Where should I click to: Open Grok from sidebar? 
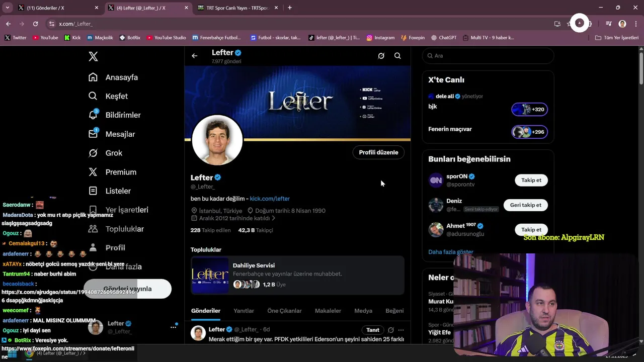[105, 153]
